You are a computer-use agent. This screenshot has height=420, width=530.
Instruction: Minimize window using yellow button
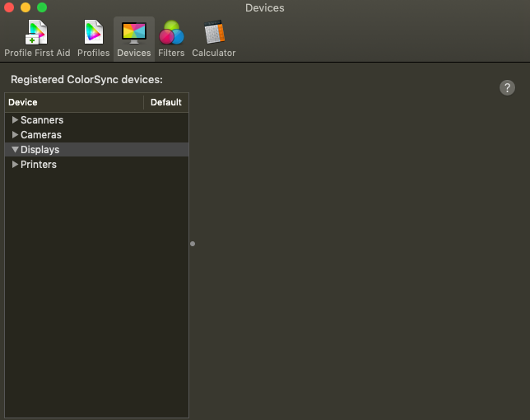(x=26, y=7)
